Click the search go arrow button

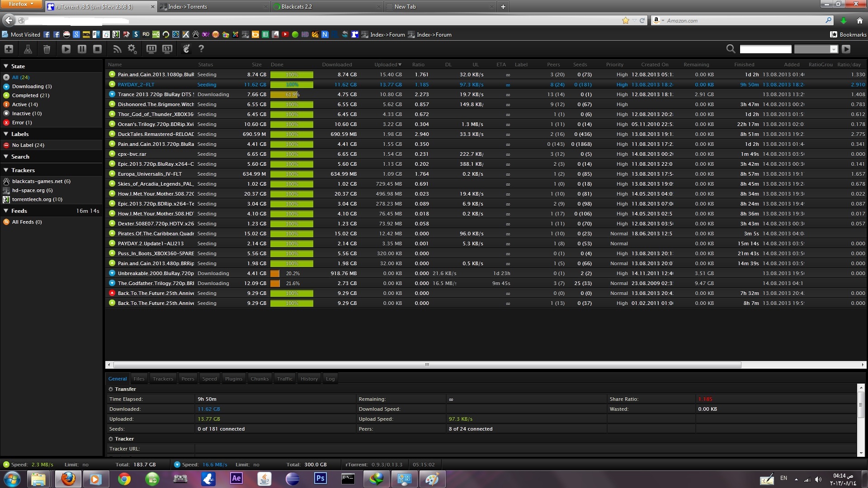point(846,49)
